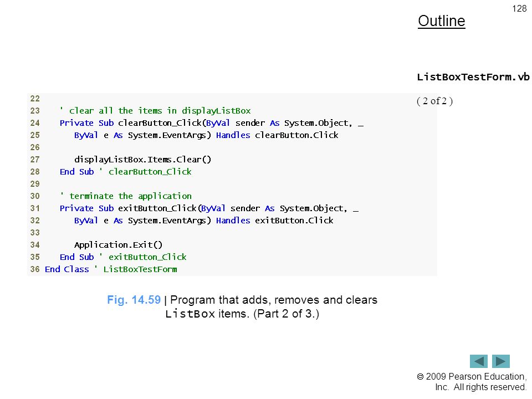Click "Handles clearButton.Click" on line 25

[x=277, y=135]
